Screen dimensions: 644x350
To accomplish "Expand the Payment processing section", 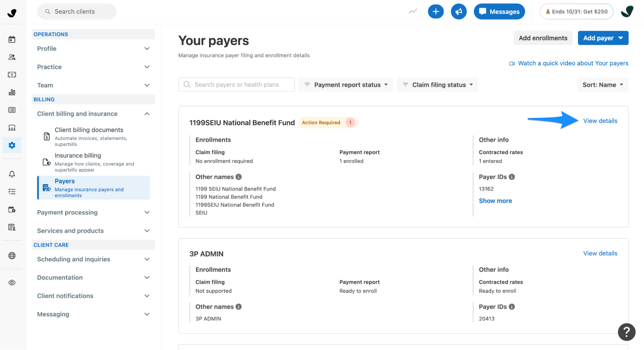I will pos(93,212).
